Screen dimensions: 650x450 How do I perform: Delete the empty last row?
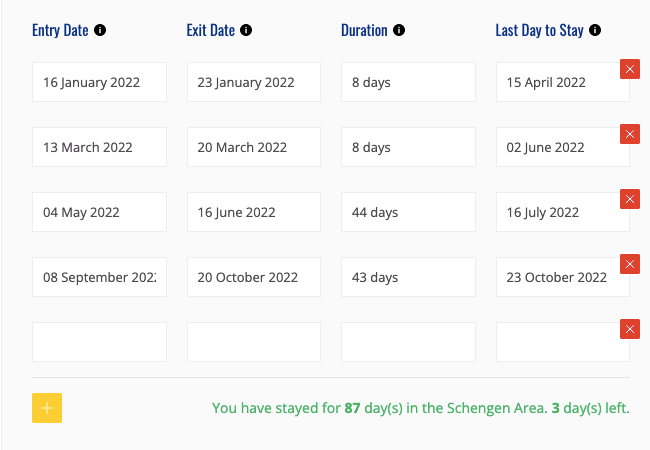coord(630,329)
